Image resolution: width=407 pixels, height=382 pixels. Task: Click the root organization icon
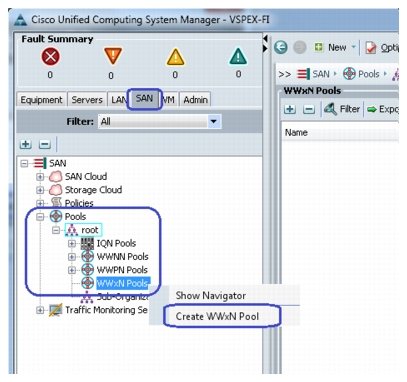pos(72,230)
